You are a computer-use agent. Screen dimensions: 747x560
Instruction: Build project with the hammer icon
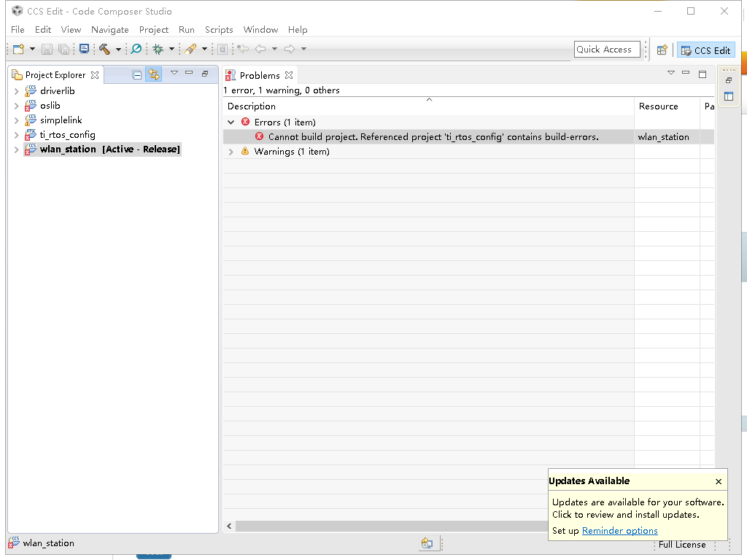[104, 49]
